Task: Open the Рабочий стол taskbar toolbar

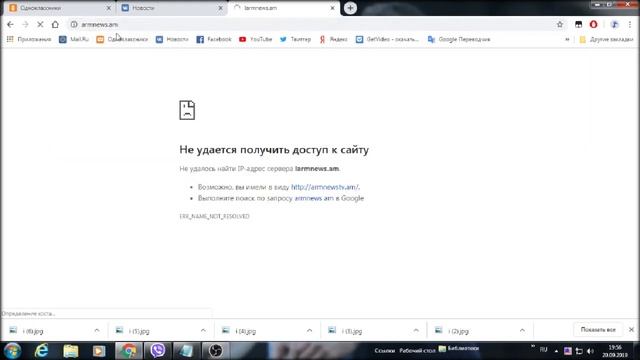Action: [418, 351]
